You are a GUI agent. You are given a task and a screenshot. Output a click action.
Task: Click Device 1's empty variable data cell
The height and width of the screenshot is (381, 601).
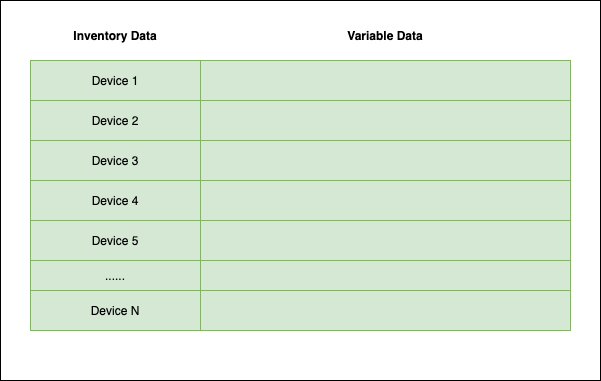386,80
